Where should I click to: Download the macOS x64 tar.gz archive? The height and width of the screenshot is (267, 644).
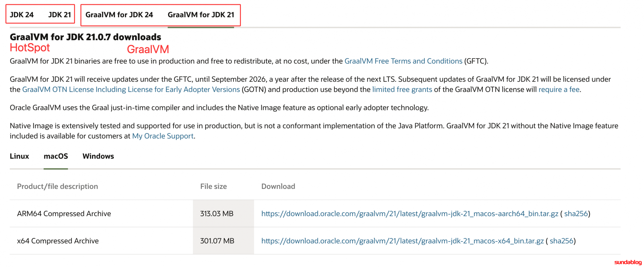pos(402,241)
